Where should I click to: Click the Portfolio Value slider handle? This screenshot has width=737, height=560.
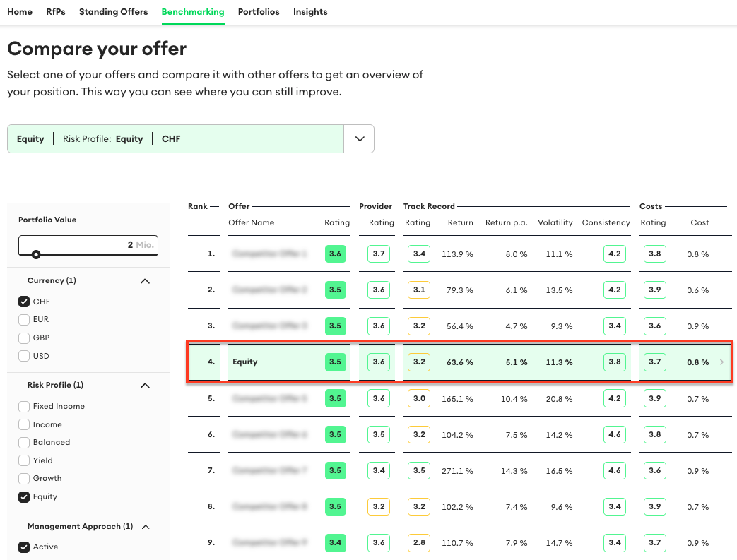(36, 254)
